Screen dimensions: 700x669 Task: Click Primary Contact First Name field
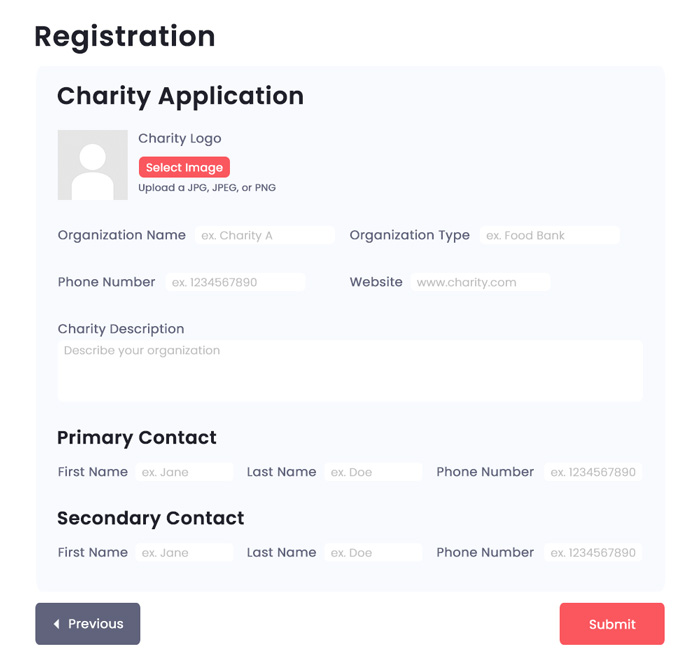point(184,472)
